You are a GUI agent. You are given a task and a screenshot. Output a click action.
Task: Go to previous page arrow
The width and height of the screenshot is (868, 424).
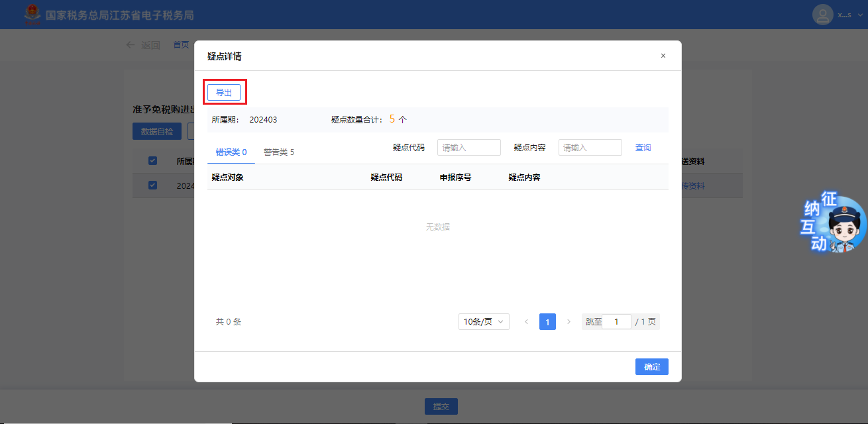point(526,322)
